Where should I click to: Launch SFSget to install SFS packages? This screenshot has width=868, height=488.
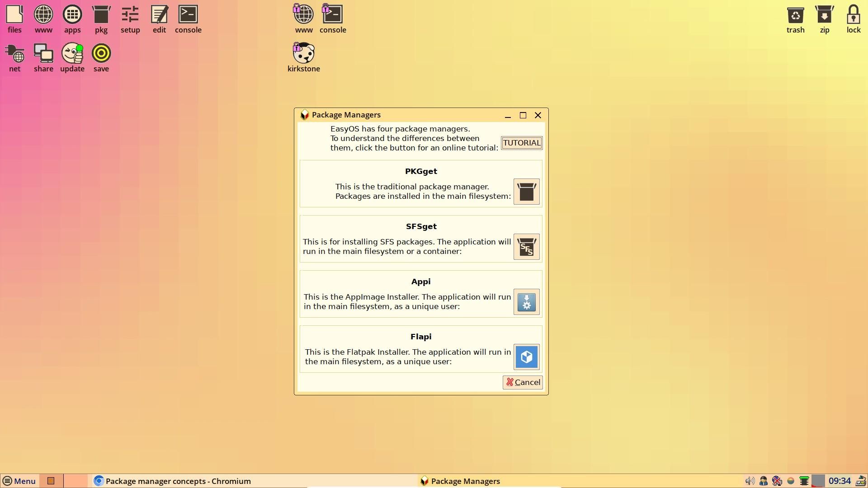pyautogui.click(x=526, y=247)
